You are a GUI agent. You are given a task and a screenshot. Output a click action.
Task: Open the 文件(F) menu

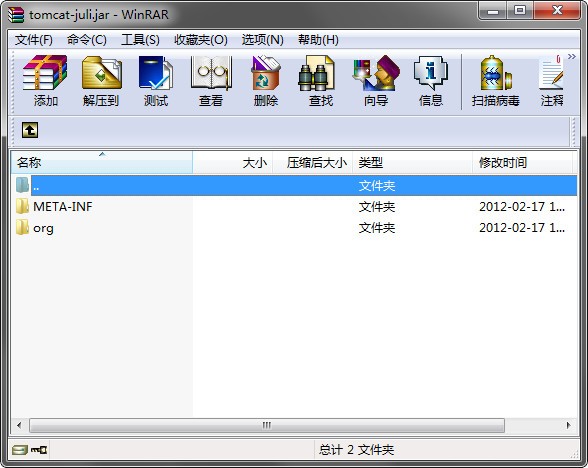(x=34, y=40)
